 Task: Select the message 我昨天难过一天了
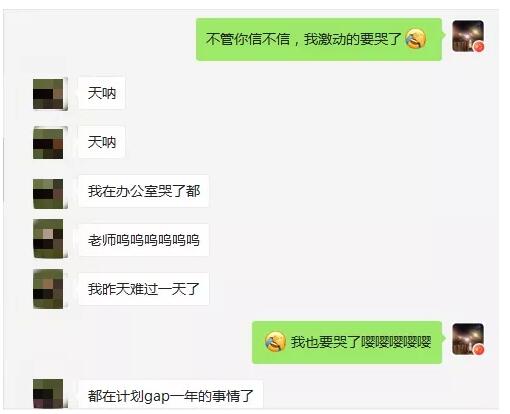(x=144, y=289)
